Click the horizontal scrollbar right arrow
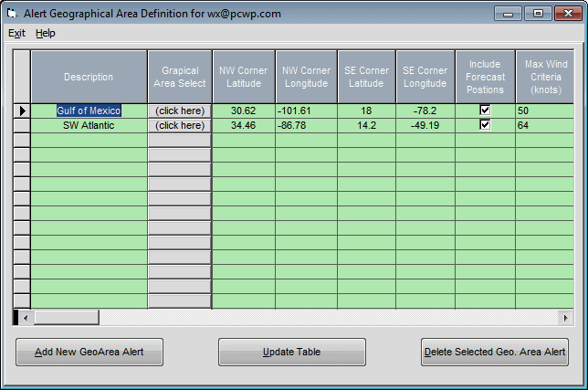The image size is (588, 390). [566, 317]
